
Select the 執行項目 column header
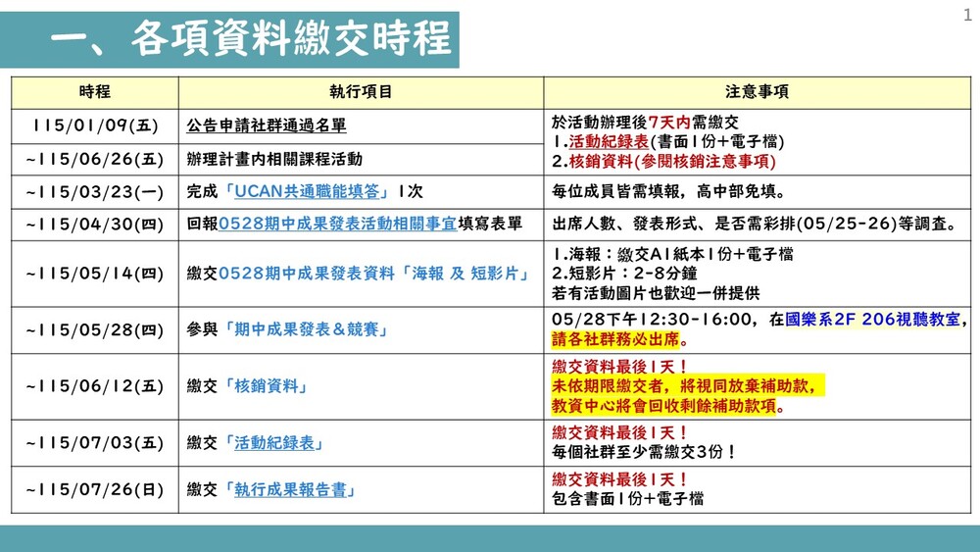click(361, 92)
